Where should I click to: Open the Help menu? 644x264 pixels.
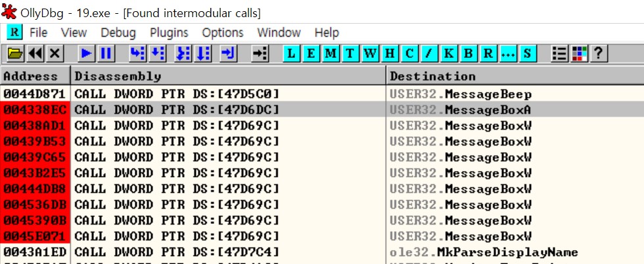[327, 32]
